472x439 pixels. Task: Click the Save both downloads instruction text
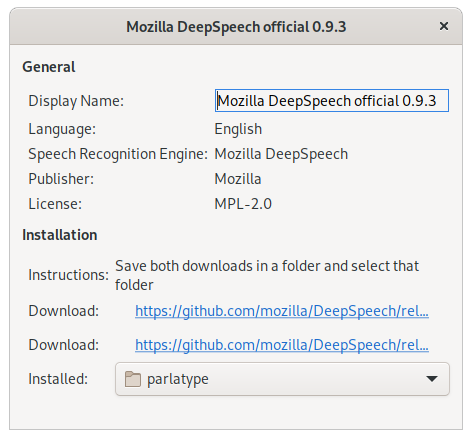pyautogui.click(x=267, y=275)
